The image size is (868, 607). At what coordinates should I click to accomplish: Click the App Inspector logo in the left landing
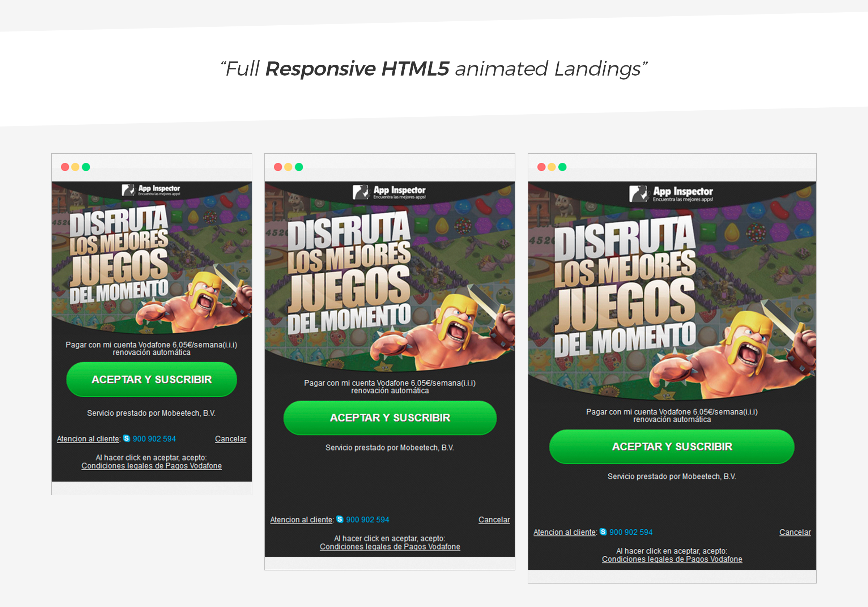pyautogui.click(x=151, y=190)
